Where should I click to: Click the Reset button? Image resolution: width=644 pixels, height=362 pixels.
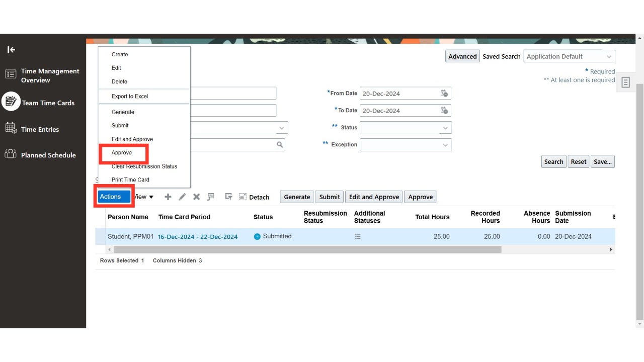tap(578, 162)
